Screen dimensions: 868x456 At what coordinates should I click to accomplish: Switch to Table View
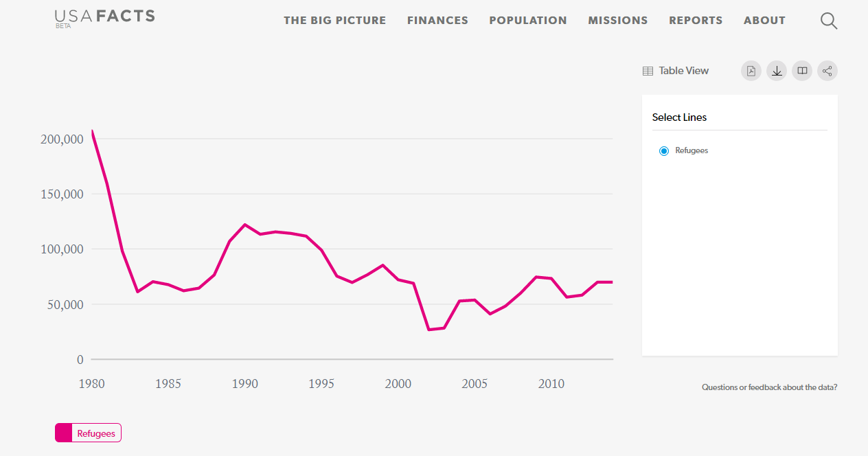676,71
